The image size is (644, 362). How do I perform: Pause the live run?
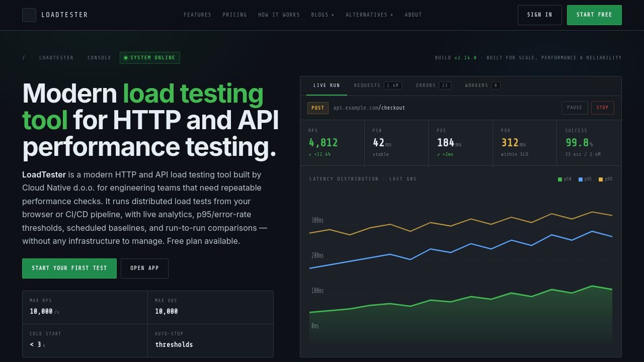tap(575, 108)
